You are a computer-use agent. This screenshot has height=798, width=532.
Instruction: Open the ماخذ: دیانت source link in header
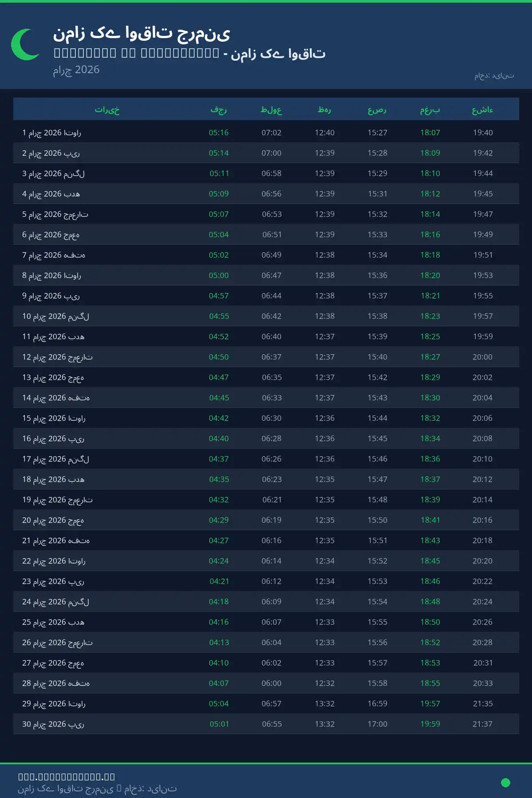(494, 75)
